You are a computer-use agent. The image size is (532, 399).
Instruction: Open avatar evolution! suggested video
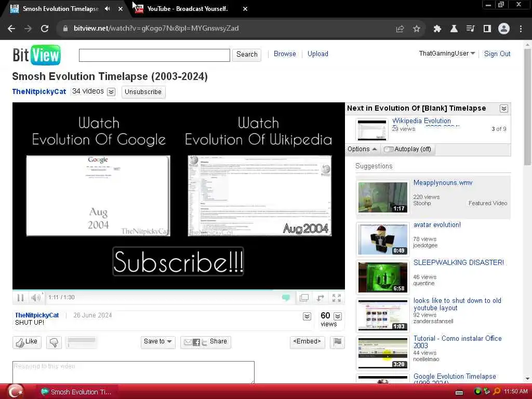[437, 224]
